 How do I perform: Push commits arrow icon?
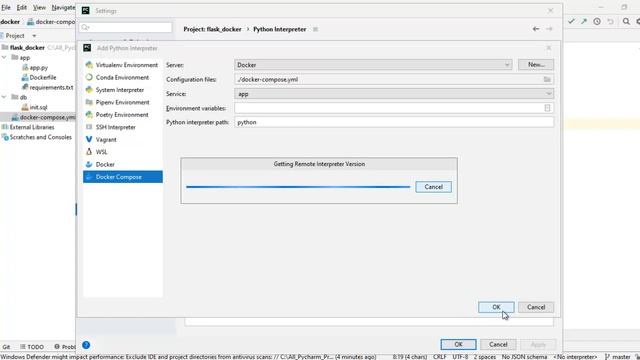click(x=584, y=21)
